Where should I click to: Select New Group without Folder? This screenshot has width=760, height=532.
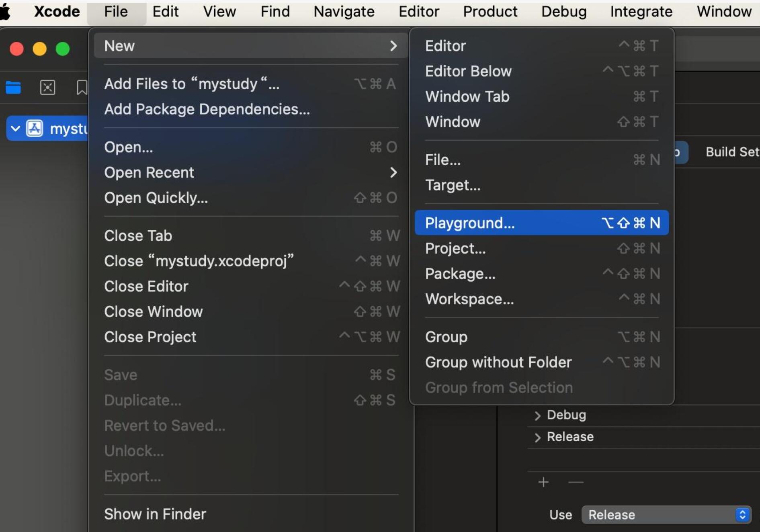[x=541, y=362]
